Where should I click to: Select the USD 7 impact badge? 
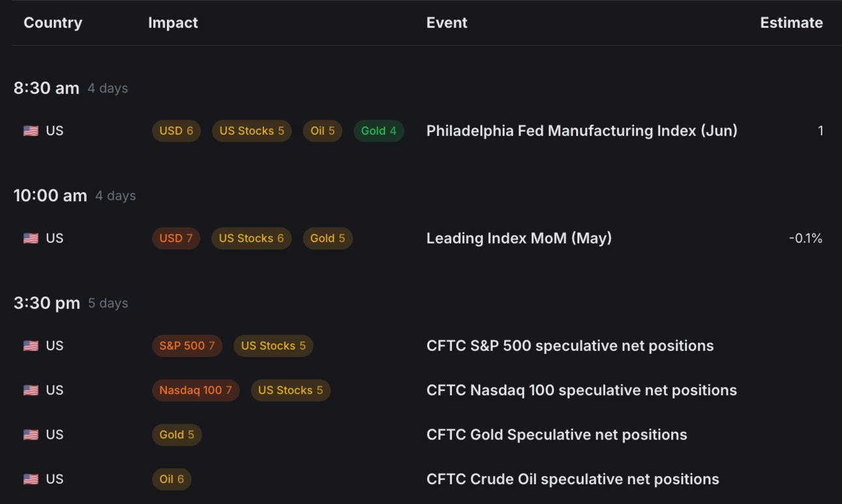pos(176,238)
